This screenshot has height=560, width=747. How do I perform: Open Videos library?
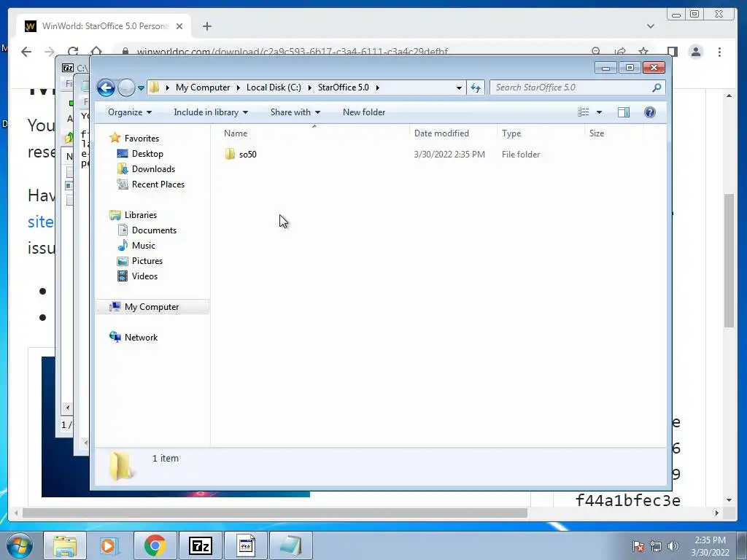click(x=144, y=276)
